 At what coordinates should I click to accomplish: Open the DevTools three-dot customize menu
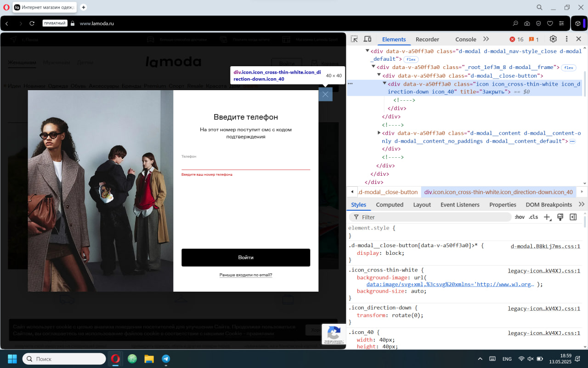point(566,39)
